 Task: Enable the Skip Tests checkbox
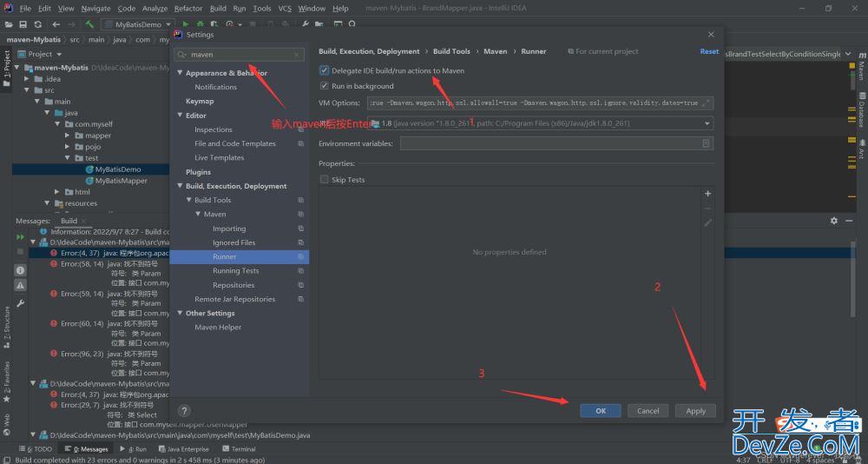point(325,180)
